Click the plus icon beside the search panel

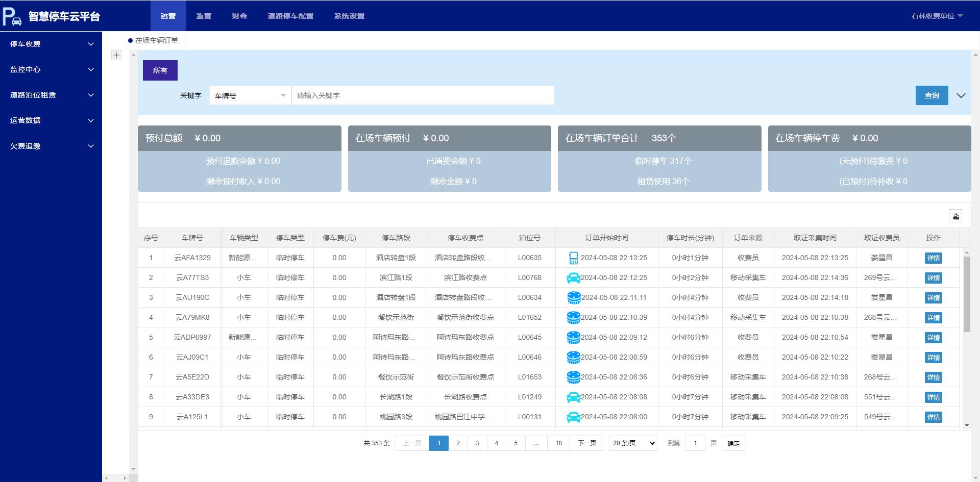[x=116, y=55]
